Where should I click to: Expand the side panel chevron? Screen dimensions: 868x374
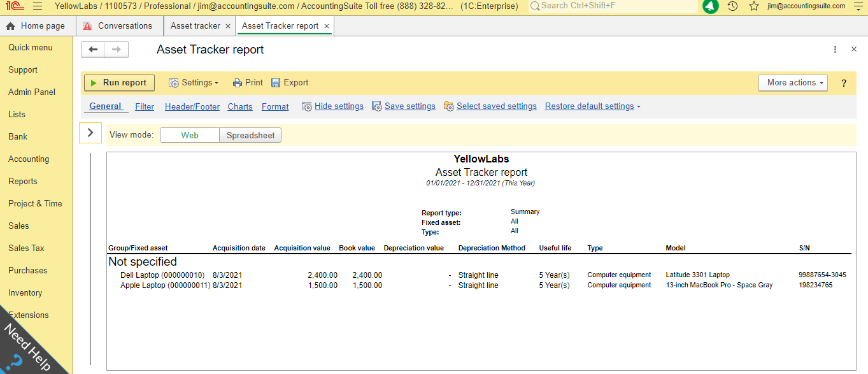pyautogui.click(x=90, y=133)
